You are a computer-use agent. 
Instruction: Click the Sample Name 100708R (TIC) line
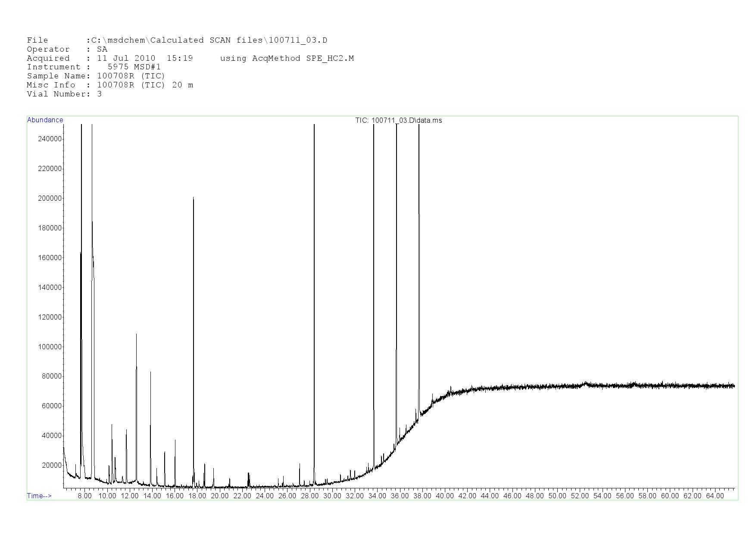pos(96,76)
